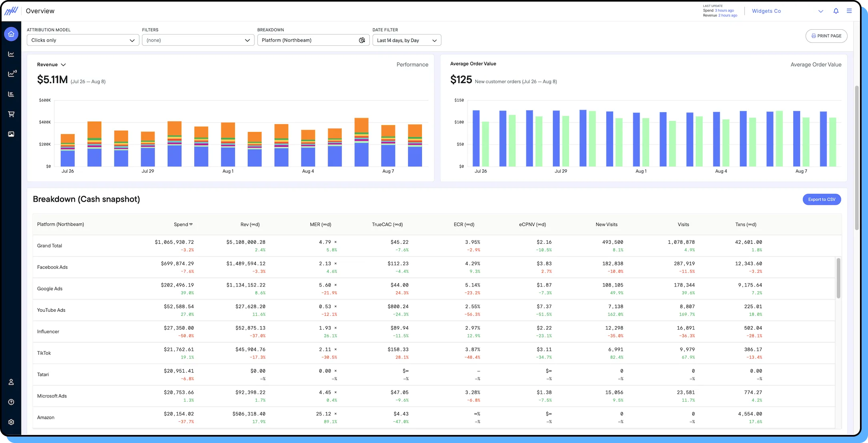Open the Date Filter Last 14 days dropdown
Image resolution: width=868 pixels, height=443 pixels.
point(406,40)
